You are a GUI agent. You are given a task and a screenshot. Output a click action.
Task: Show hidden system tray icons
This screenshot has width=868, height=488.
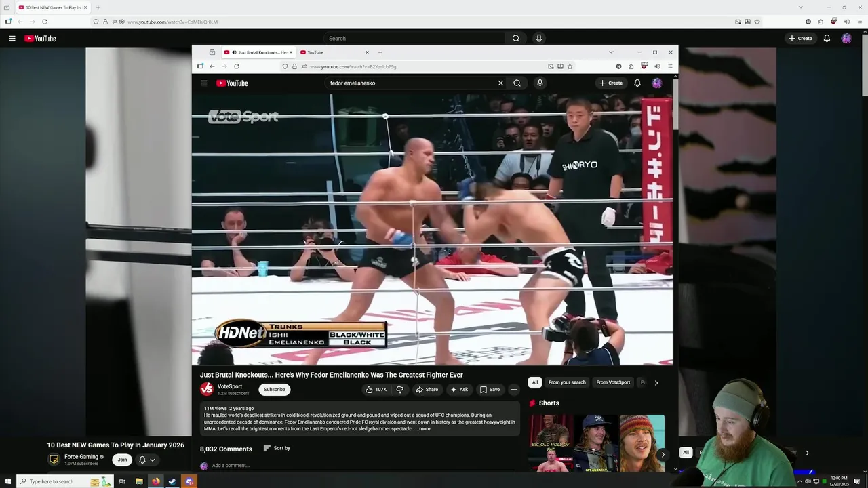point(799,481)
